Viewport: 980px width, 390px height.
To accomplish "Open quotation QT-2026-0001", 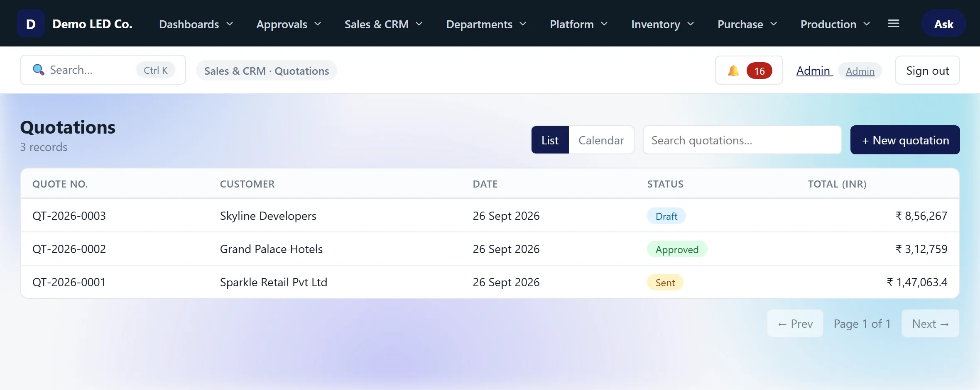I will point(69,282).
